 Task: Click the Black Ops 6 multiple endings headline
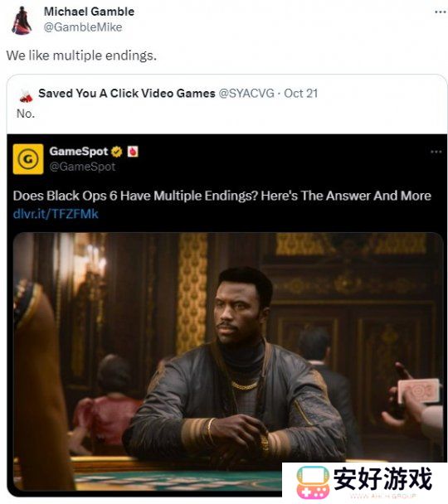tap(222, 196)
